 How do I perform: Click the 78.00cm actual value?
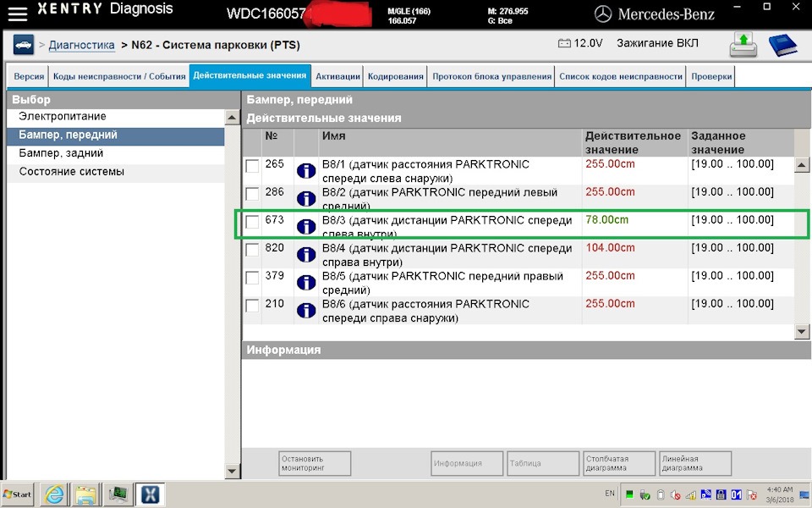pyautogui.click(x=607, y=220)
